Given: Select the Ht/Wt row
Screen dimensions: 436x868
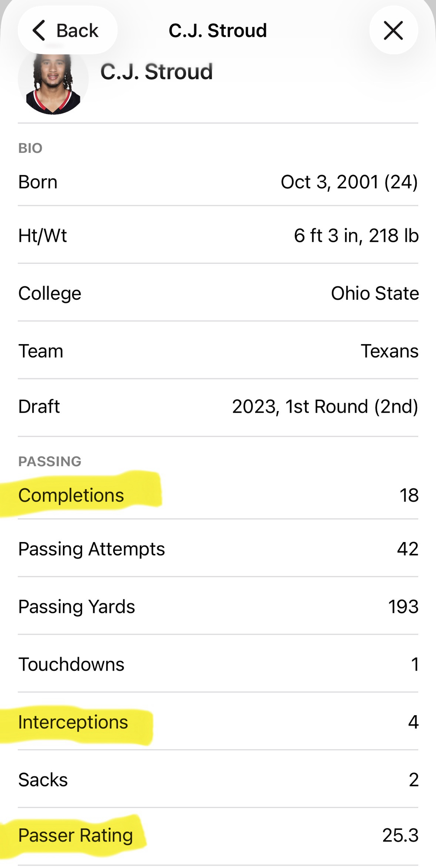Looking at the screenshot, I should tap(218, 236).
